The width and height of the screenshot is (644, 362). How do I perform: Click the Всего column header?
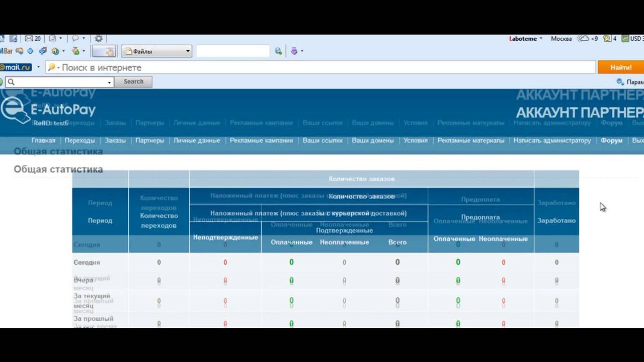coord(397,242)
